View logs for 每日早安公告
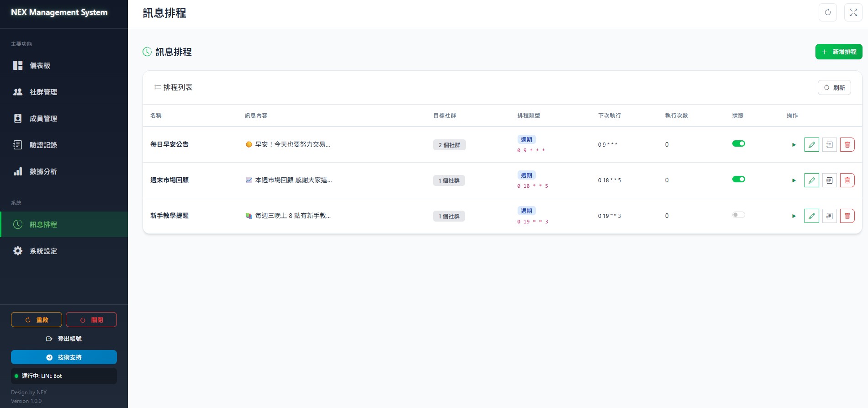This screenshot has width=868, height=408. pyautogui.click(x=829, y=145)
